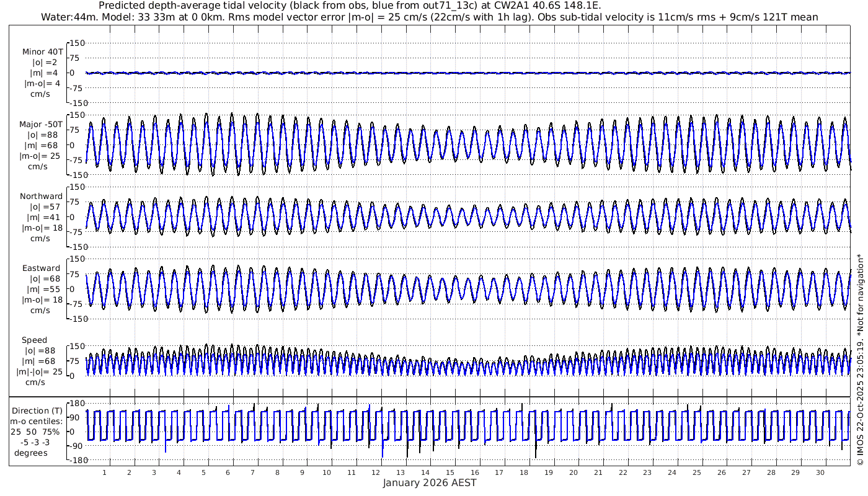Click day 30 on the date axis
Screen dimensions: 868x496
tap(820, 472)
